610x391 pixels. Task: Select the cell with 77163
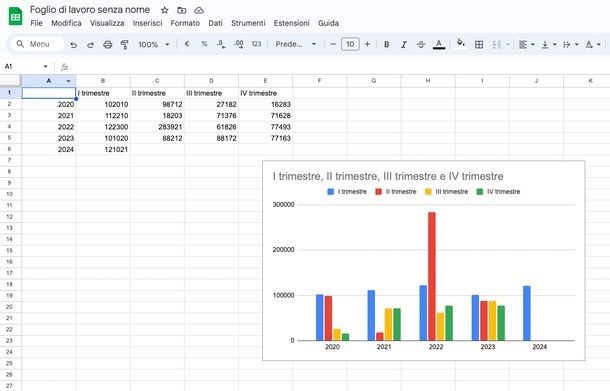click(x=265, y=138)
